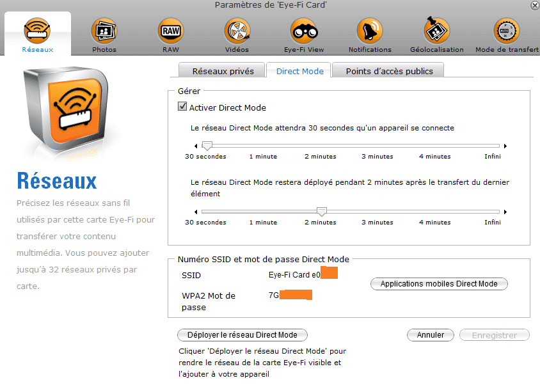The width and height of the screenshot is (540, 392).
Task: Click left arrow of connection wait slider
Action: coord(196,146)
